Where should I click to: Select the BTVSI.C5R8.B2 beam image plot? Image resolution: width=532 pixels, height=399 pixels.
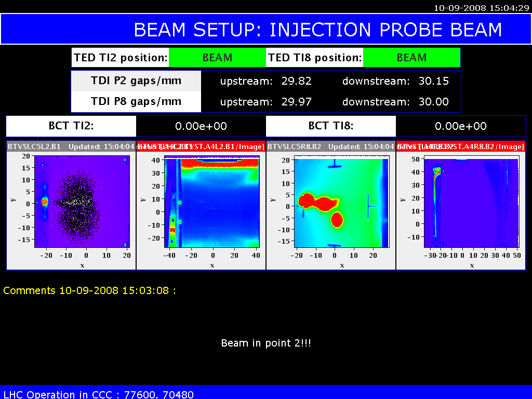click(341, 202)
